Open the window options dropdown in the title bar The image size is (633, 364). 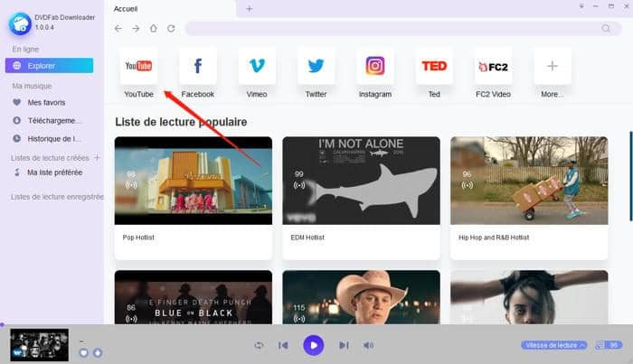[581, 6]
